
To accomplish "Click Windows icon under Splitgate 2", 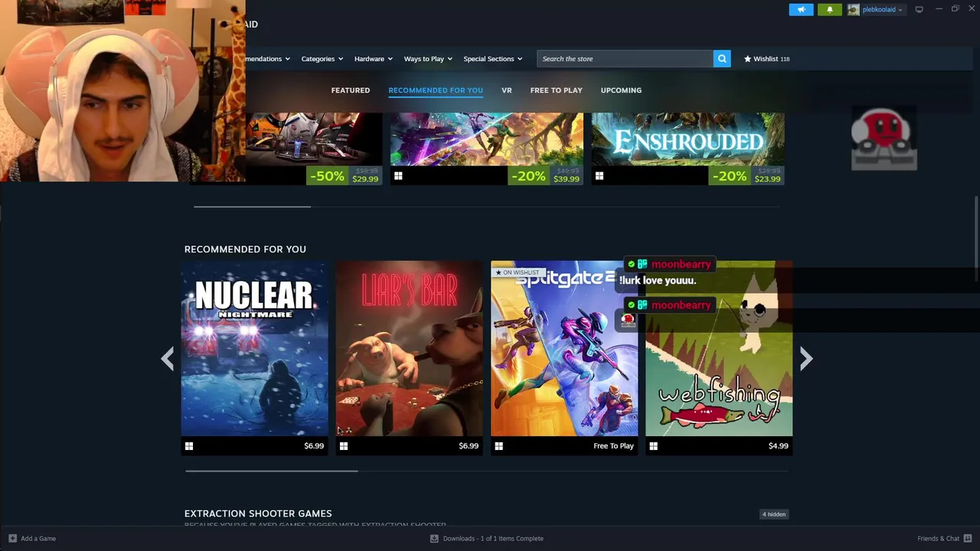I will (498, 445).
